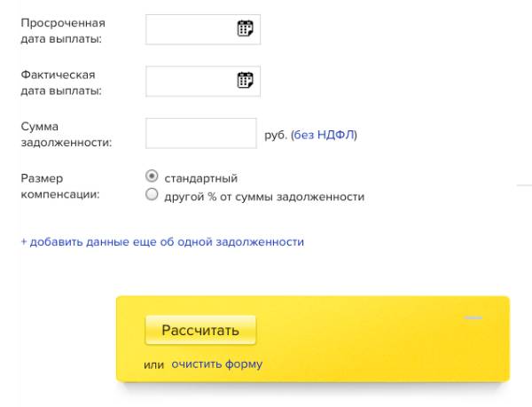Click the руб. currency text

(275, 135)
